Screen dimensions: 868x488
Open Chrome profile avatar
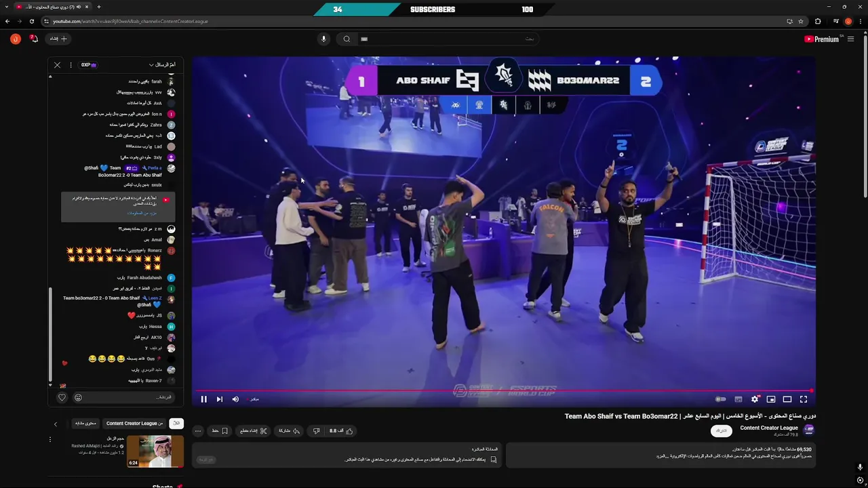click(848, 21)
